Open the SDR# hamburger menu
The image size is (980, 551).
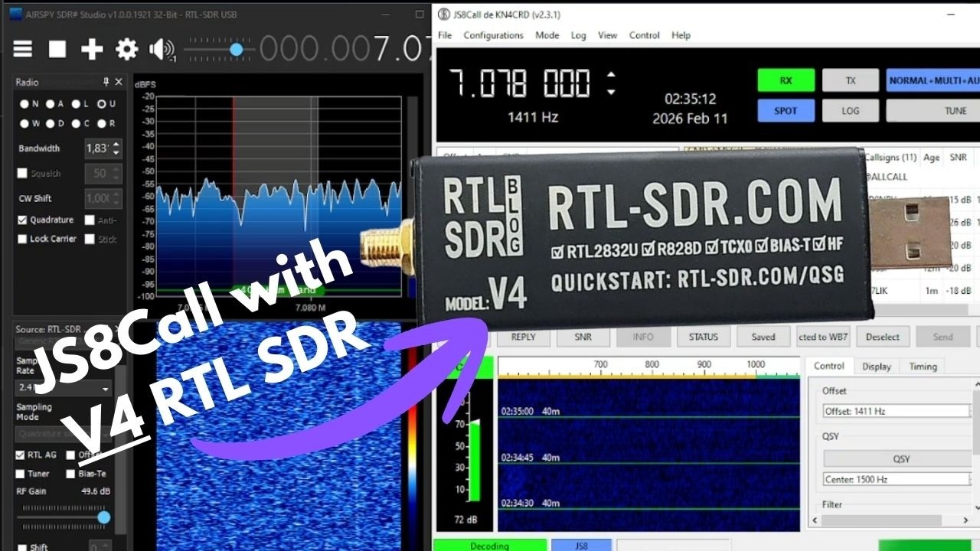tap(23, 50)
